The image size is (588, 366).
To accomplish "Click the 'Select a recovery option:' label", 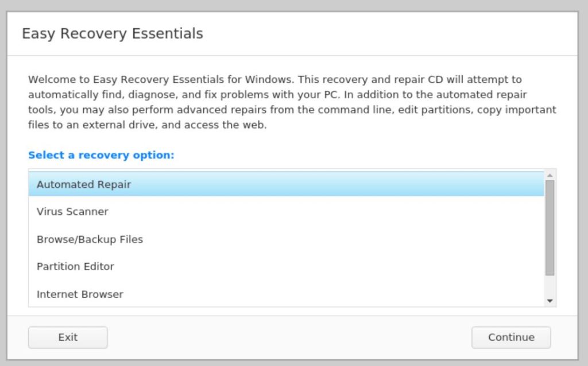I will click(x=101, y=155).
